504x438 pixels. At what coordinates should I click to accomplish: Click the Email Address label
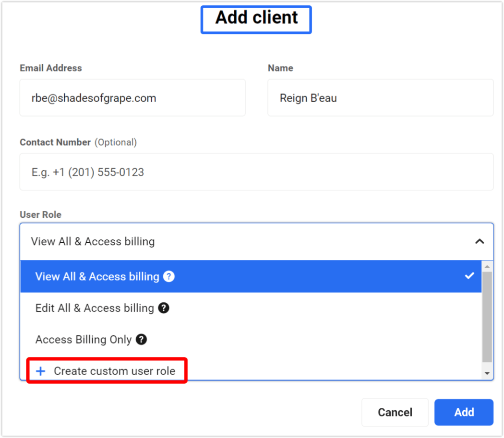point(51,68)
